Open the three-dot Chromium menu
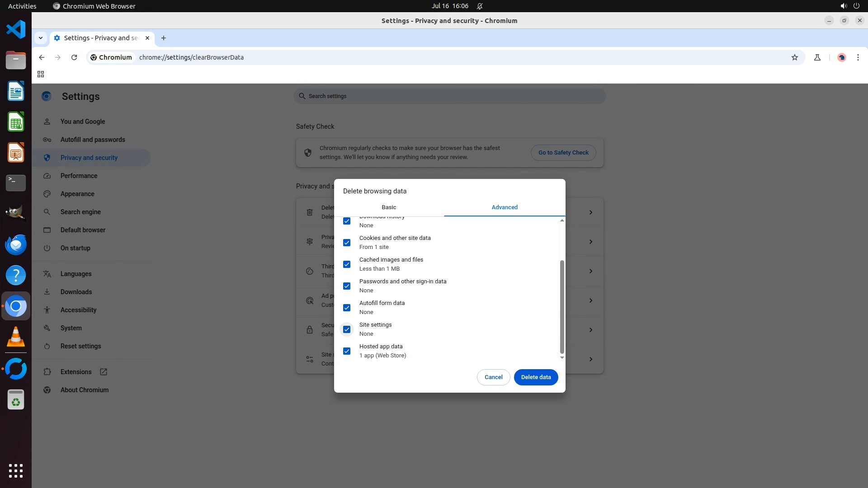Image resolution: width=868 pixels, height=488 pixels. click(x=858, y=57)
